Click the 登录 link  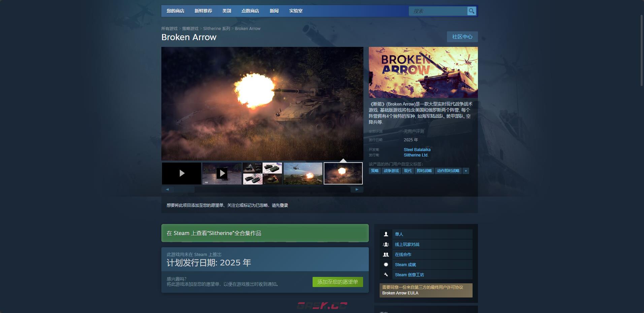284,205
